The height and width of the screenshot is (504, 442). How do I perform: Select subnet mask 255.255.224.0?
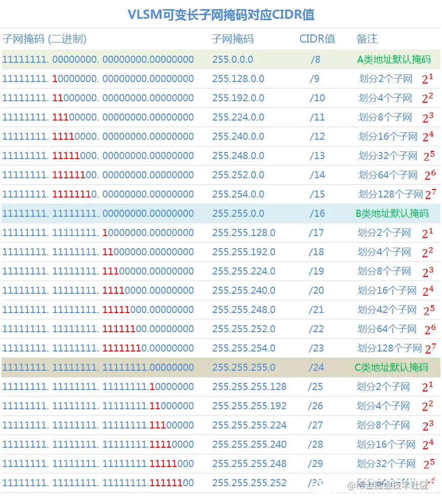[x=244, y=272]
